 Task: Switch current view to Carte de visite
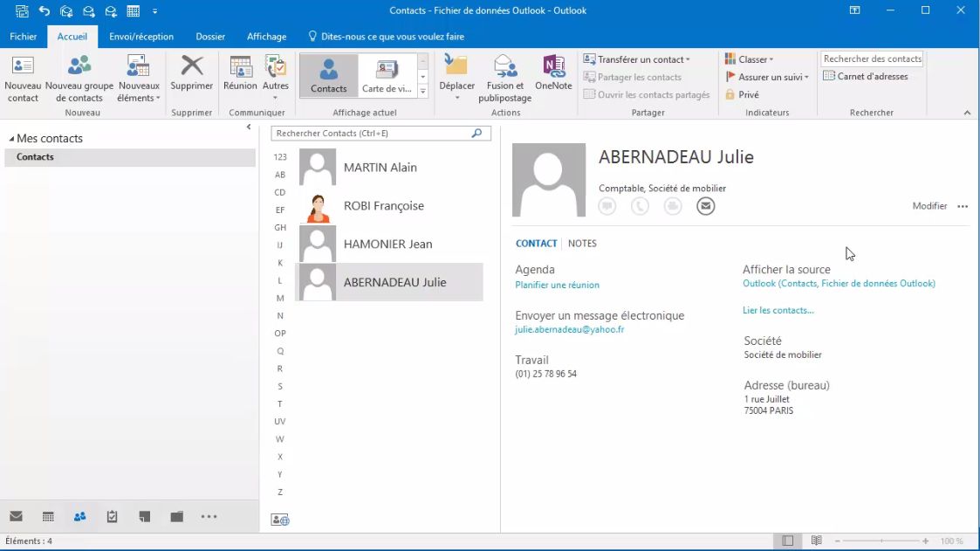(384, 75)
